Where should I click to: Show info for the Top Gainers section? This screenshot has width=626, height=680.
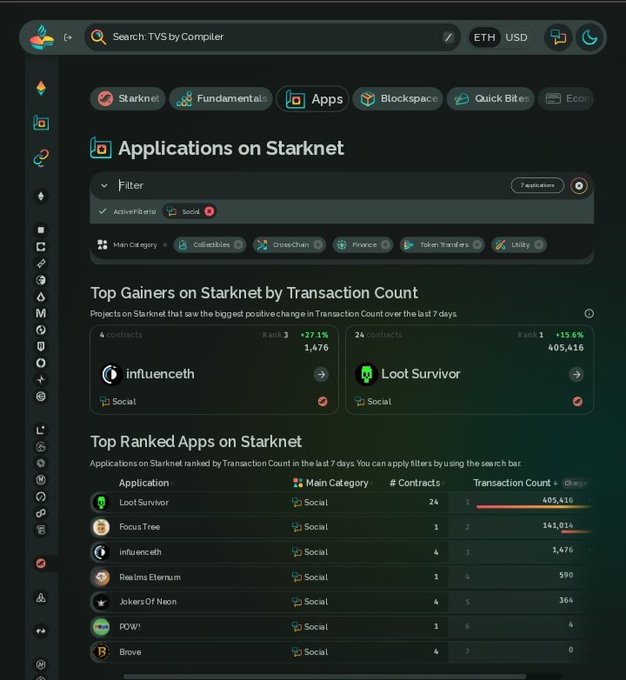pos(589,314)
